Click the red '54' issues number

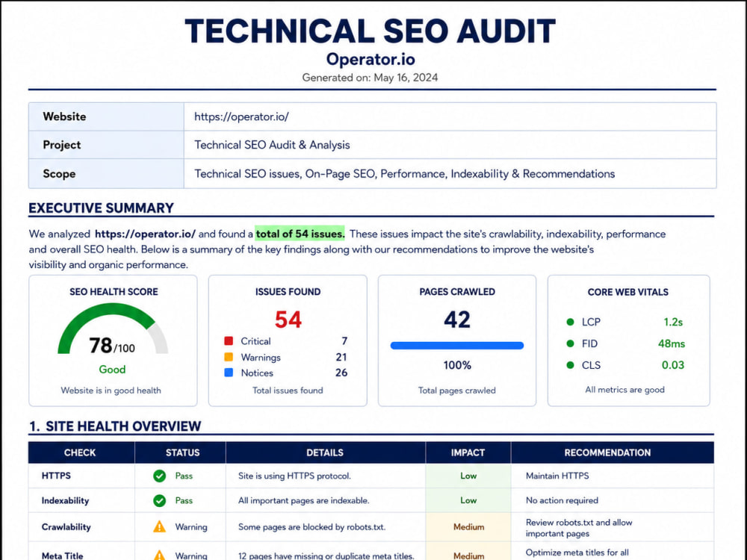point(288,319)
